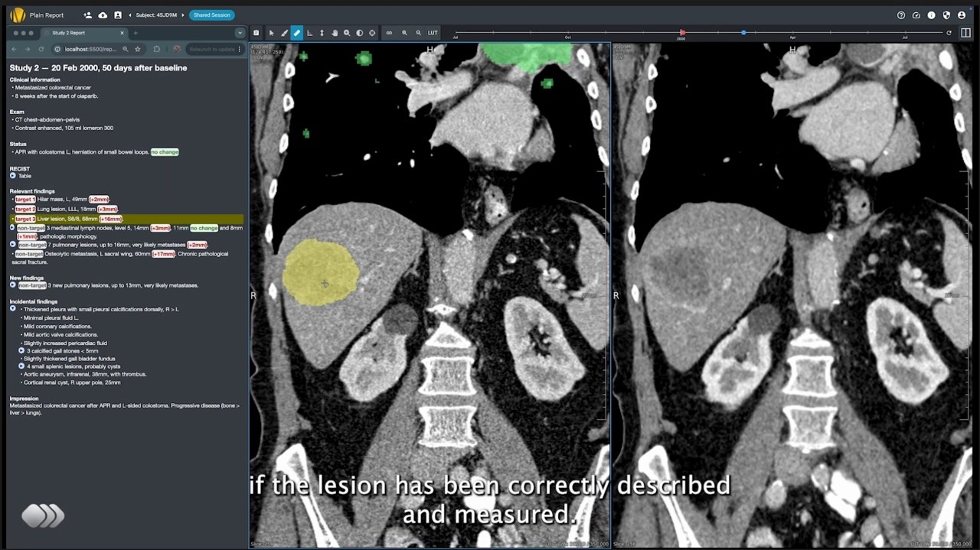
Task: Click the contrast window-level tool
Action: click(x=360, y=33)
